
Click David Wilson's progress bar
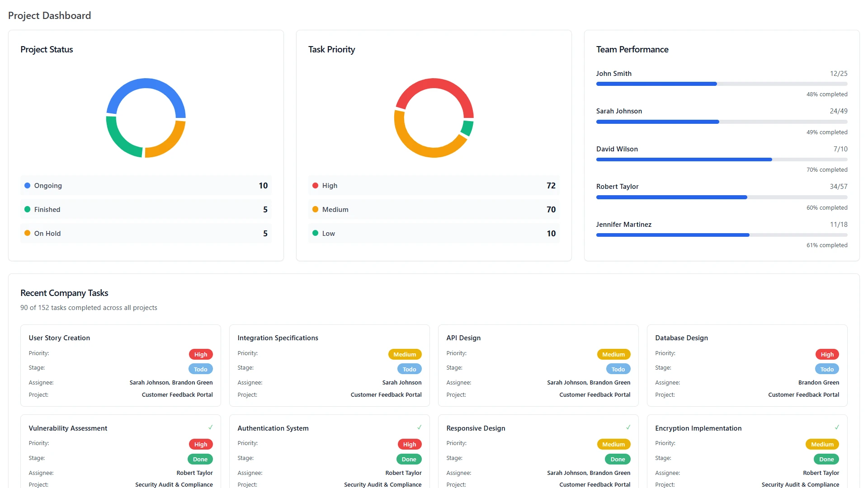coord(722,160)
